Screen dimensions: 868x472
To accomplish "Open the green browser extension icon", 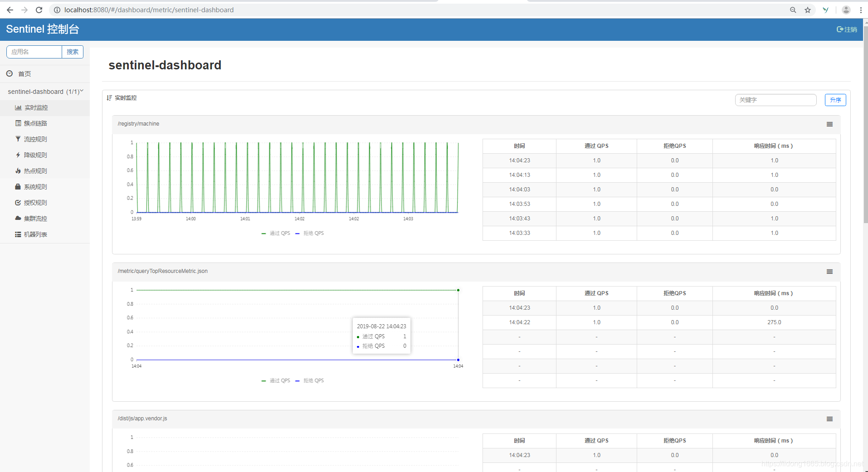I will (826, 10).
